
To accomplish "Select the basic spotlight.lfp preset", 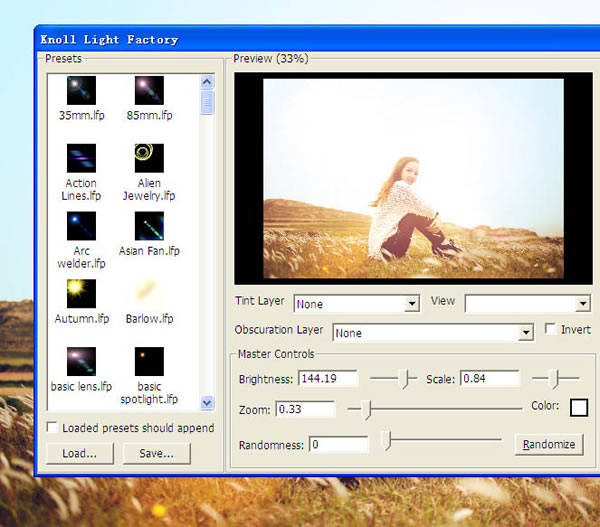I will pyautogui.click(x=149, y=361).
